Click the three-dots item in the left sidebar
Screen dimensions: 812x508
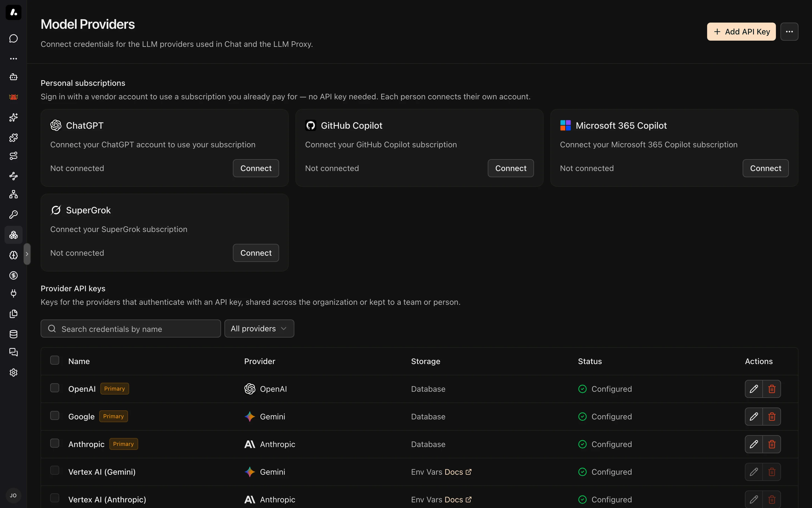(14, 58)
